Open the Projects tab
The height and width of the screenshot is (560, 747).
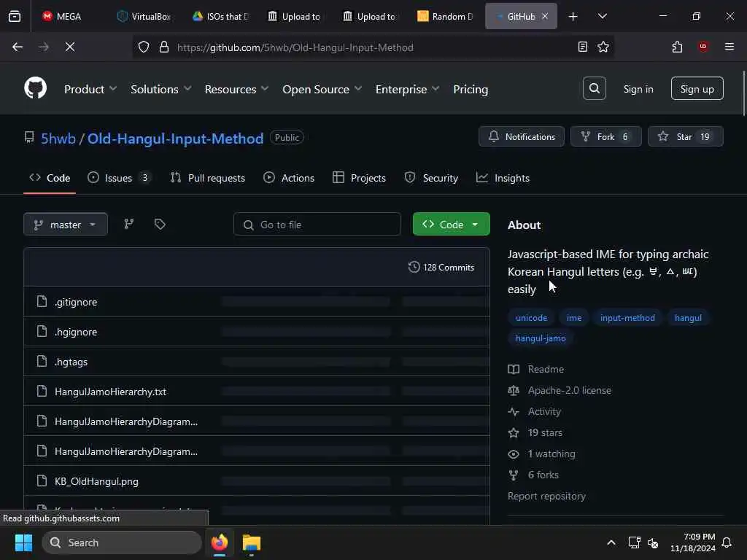[359, 178]
